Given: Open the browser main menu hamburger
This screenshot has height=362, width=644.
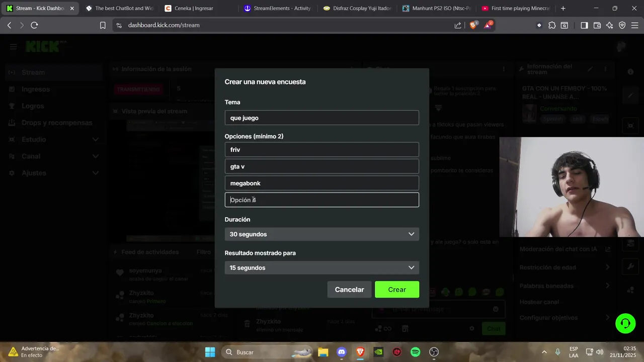Looking at the screenshot, I should [635, 25].
